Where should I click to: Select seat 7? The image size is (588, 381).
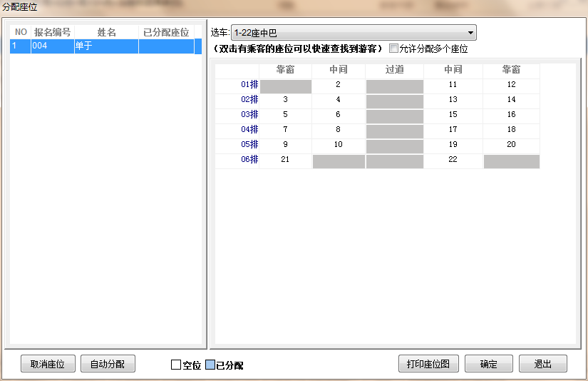coord(285,130)
